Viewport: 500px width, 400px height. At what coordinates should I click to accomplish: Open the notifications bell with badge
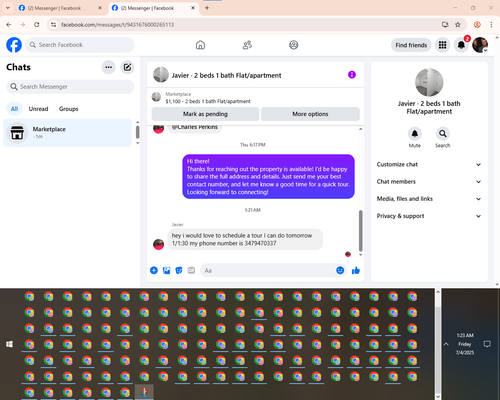(x=461, y=45)
